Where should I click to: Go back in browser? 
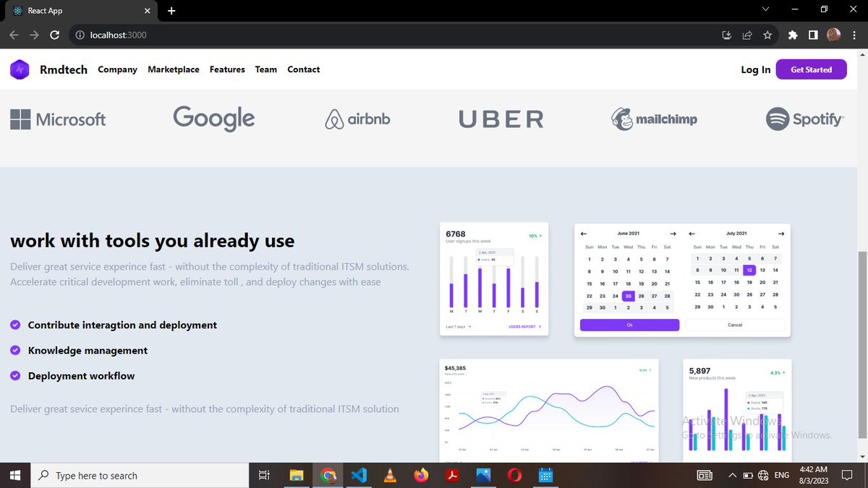(x=14, y=35)
